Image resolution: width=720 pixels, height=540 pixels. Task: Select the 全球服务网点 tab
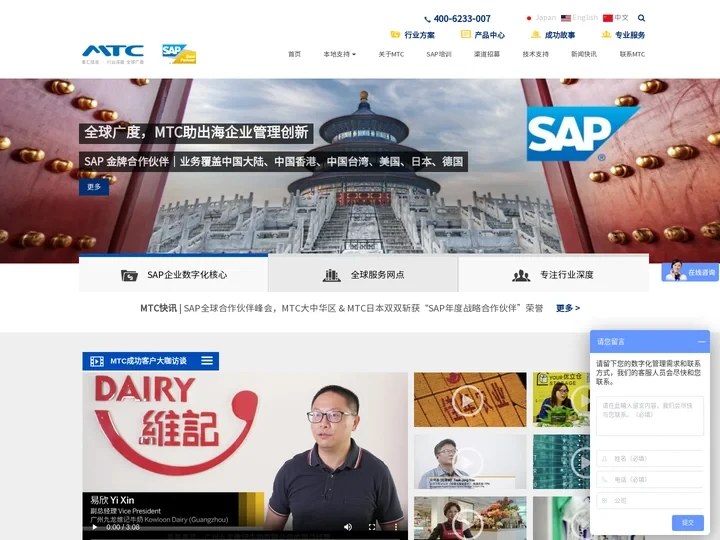coord(363,274)
